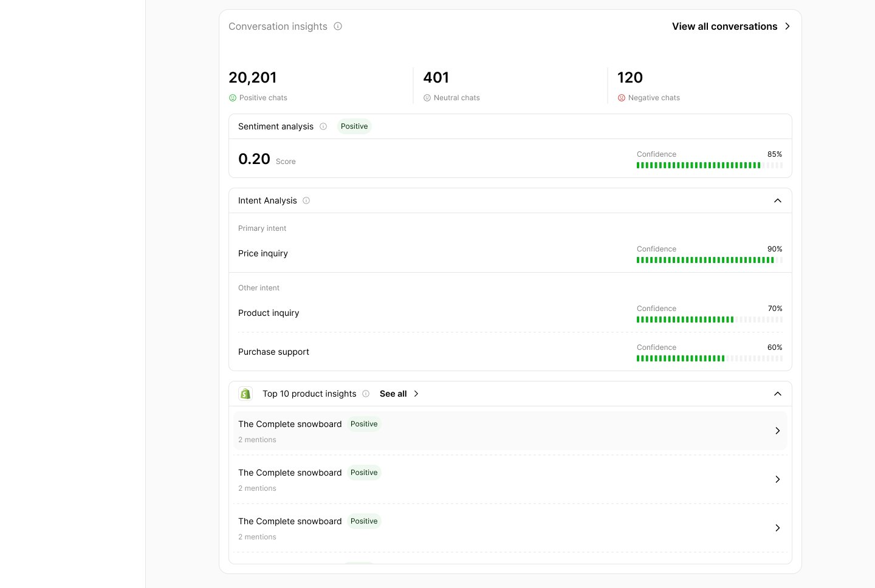The width and height of the screenshot is (875, 588).
Task: Click info icon next to Intent Analysis
Action: click(x=306, y=200)
